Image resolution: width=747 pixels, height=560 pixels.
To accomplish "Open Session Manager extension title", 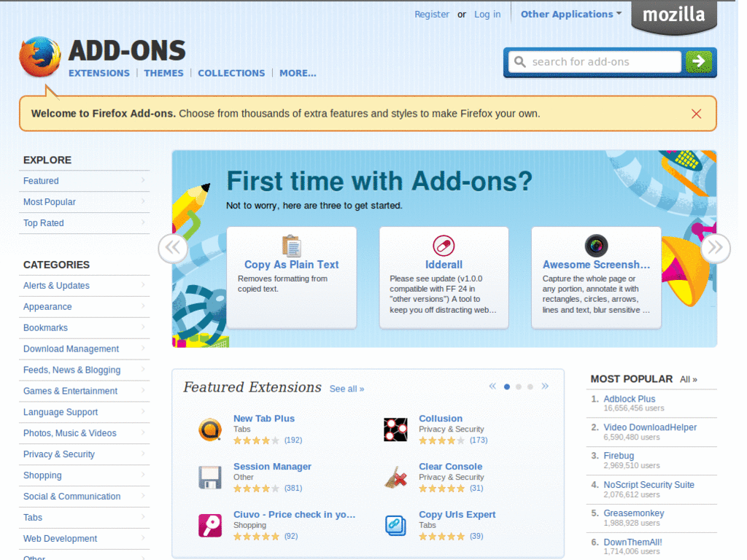I will point(272,467).
